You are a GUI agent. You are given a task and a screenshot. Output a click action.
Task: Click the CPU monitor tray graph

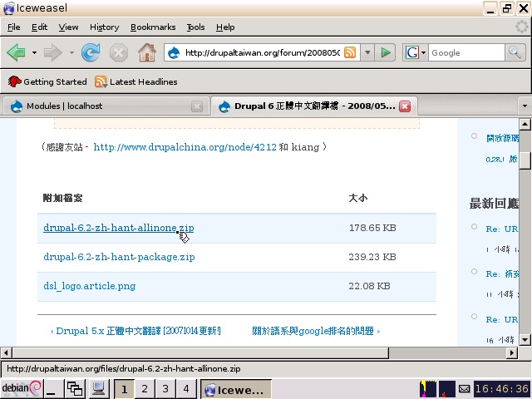click(x=428, y=389)
